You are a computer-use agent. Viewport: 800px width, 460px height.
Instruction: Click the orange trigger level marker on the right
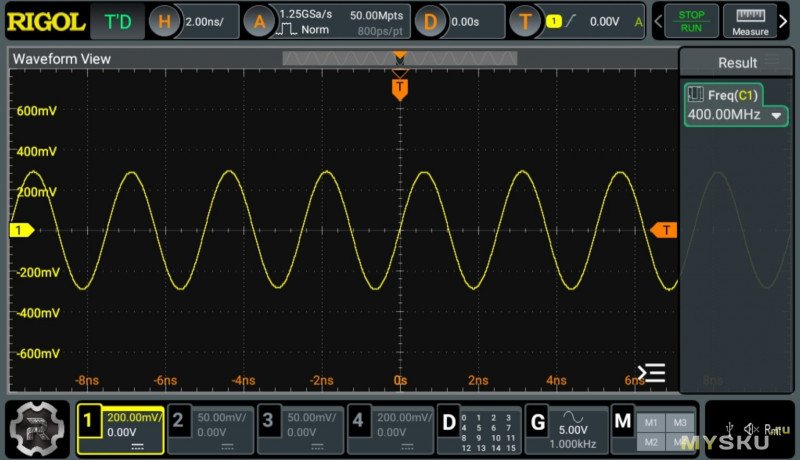663,230
